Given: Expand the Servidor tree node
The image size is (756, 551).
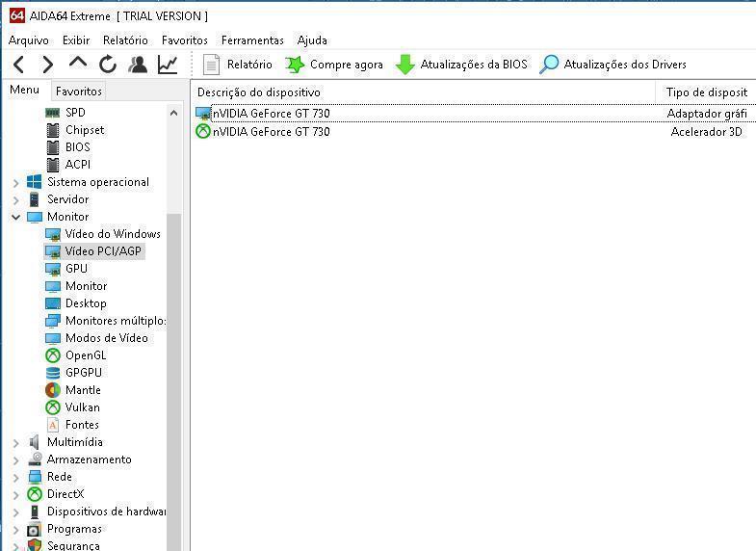Looking at the screenshot, I should point(16,200).
